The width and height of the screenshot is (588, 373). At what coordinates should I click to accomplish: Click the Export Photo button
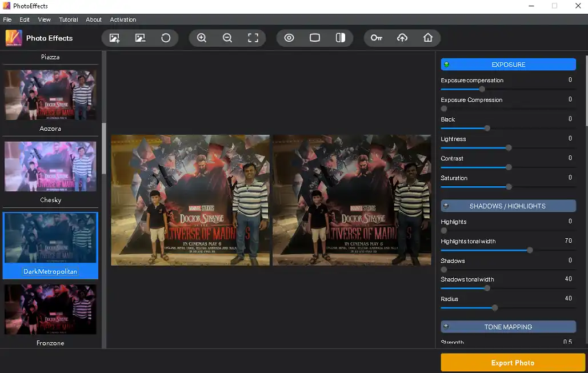point(513,363)
